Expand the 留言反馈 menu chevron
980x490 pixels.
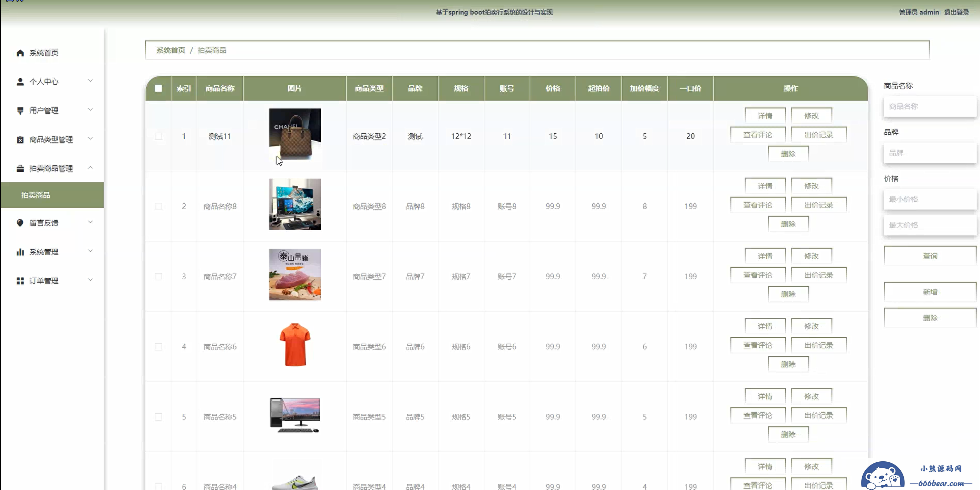(x=90, y=222)
